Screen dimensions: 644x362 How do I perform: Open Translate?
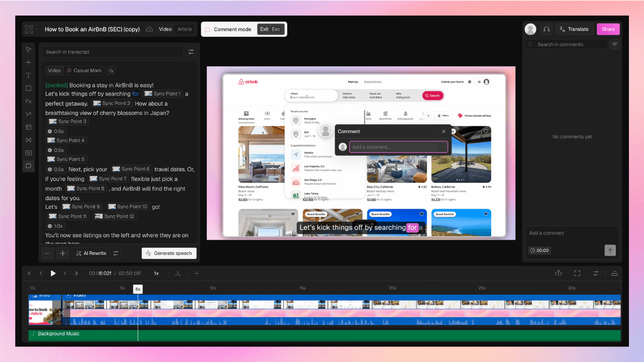point(574,29)
